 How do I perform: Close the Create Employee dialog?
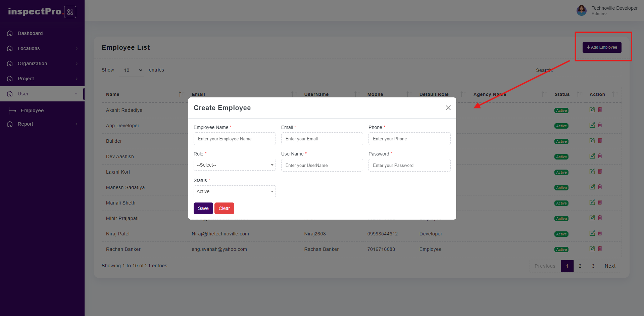point(448,108)
